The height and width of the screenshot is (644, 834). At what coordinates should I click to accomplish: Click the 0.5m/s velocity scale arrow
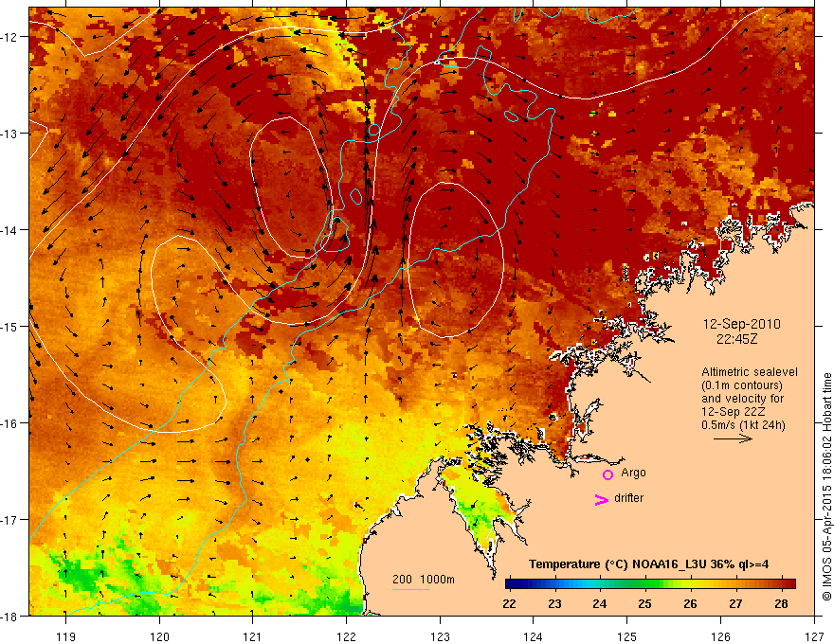click(733, 438)
